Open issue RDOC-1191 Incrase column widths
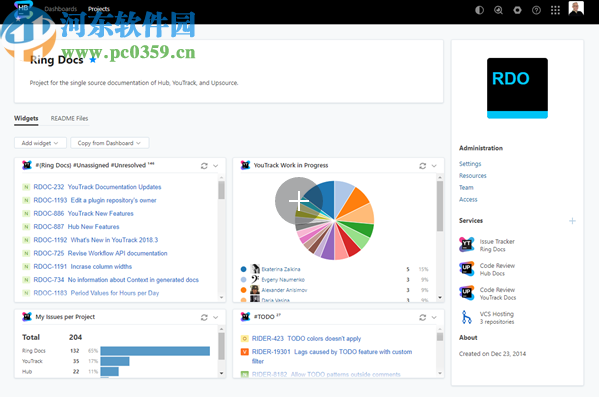608x397 pixels. (83, 266)
